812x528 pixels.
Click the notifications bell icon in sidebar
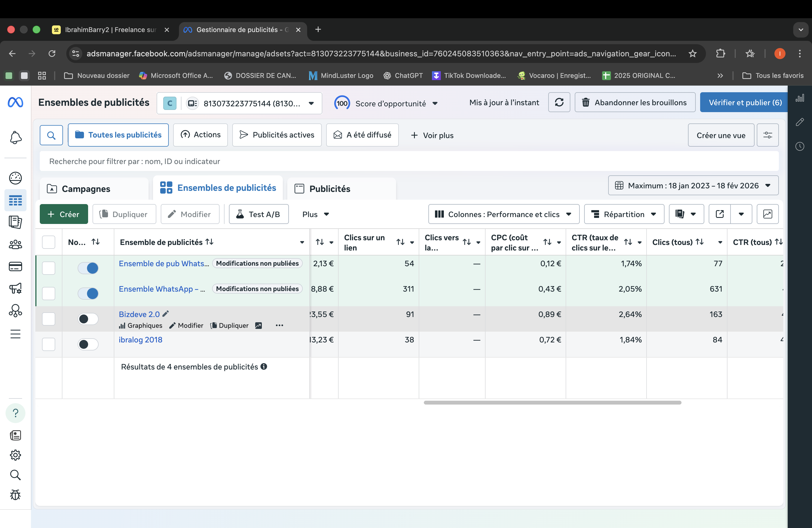[15, 138]
